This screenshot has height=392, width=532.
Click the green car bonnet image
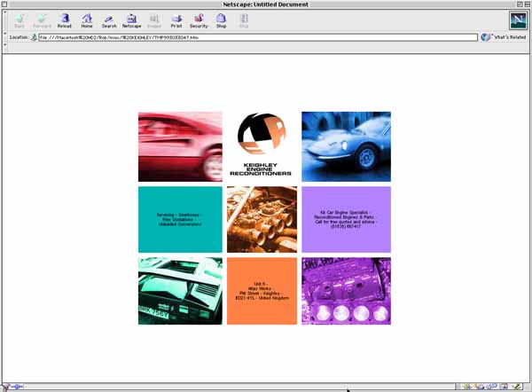[x=180, y=291]
